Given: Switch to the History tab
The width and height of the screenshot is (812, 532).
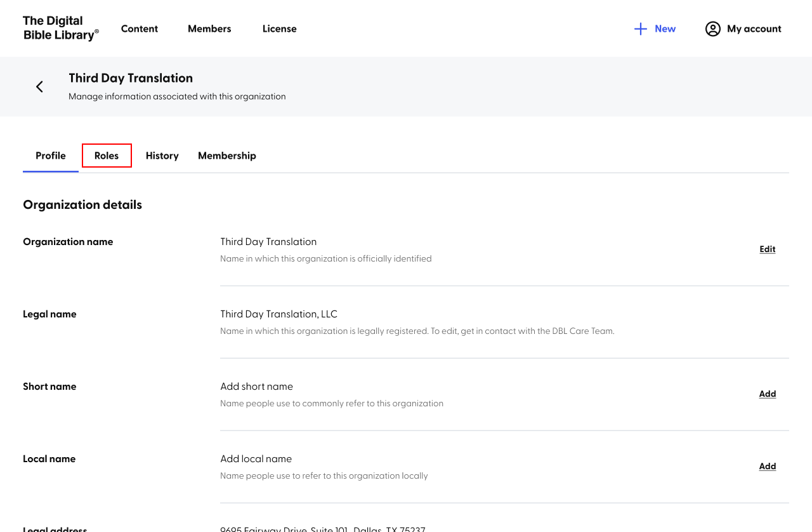Looking at the screenshot, I should 162,156.
